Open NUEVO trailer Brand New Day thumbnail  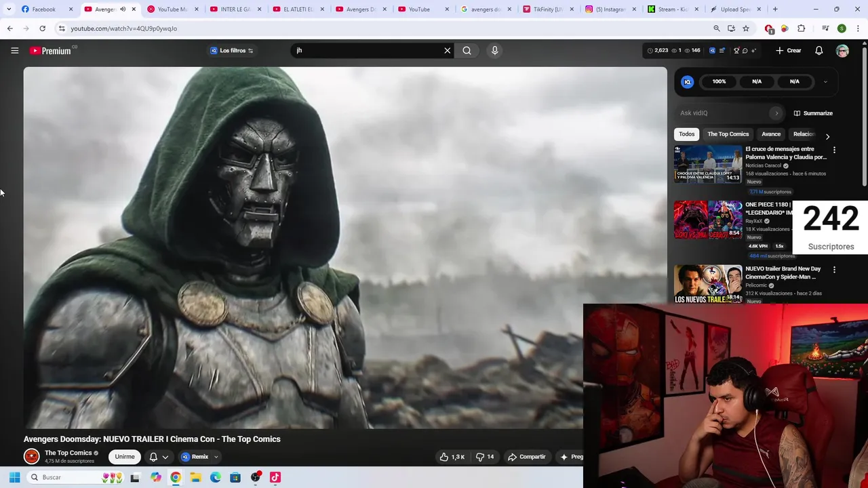coord(708,284)
